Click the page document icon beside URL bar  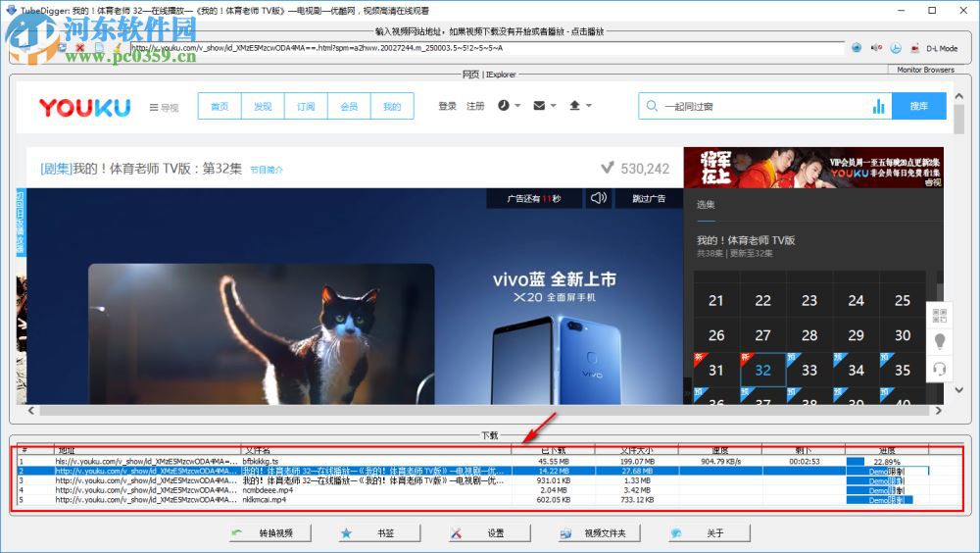tap(99, 47)
